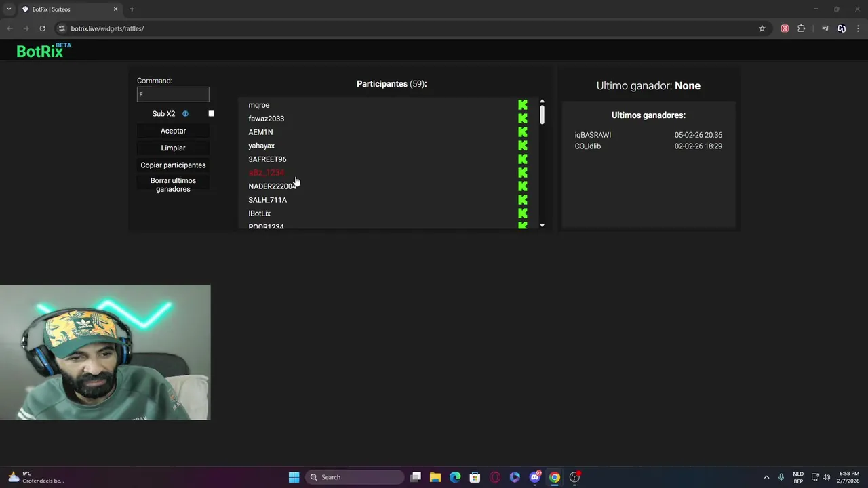Image resolution: width=868 pixels, height=488 pixels.
Task: Open the clock showing 6:58 PM
Action: click(x=848, y=477)
